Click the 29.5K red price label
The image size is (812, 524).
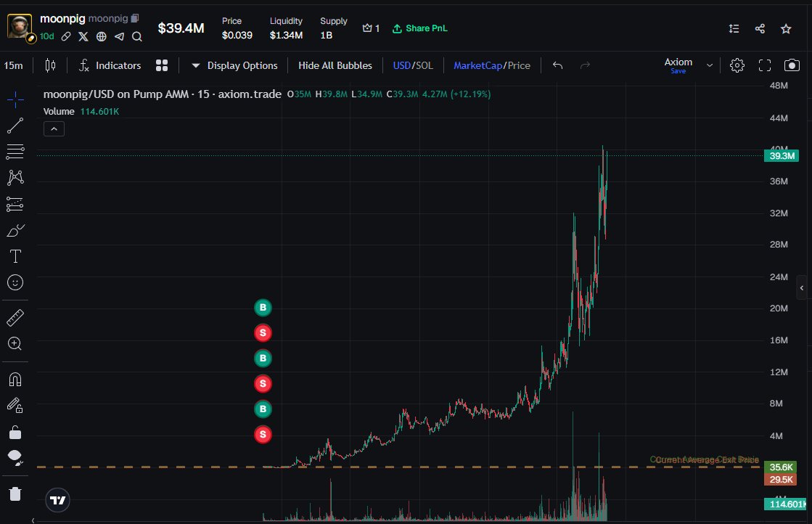point(781,480)
